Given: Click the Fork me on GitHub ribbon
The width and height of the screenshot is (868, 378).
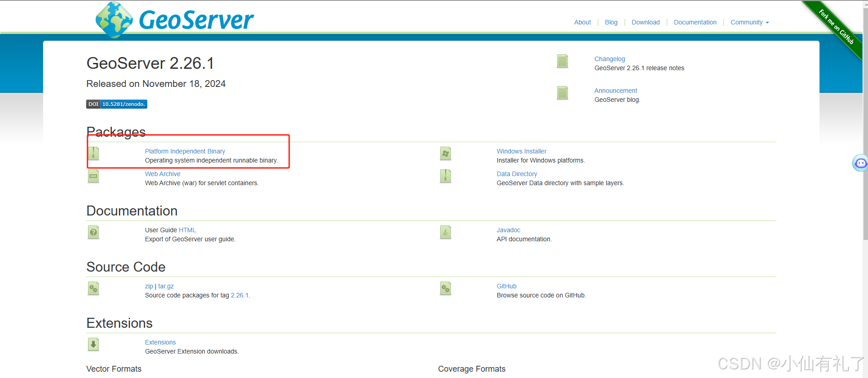Looking at the screenshot, I should coord(836,27).
